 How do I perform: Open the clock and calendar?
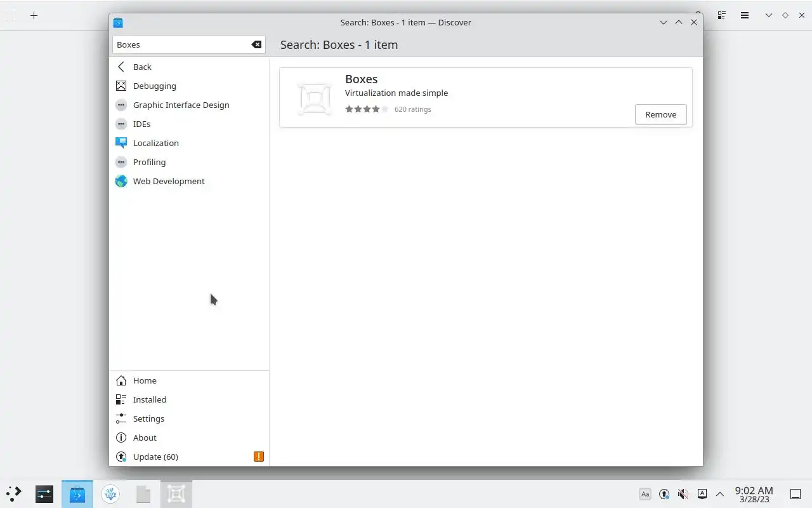point(754,494)
